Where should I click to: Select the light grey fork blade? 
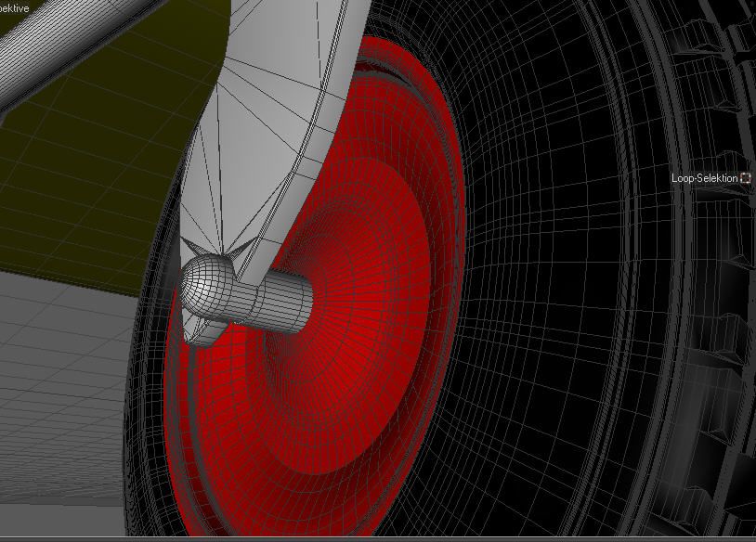coord(270,121)
